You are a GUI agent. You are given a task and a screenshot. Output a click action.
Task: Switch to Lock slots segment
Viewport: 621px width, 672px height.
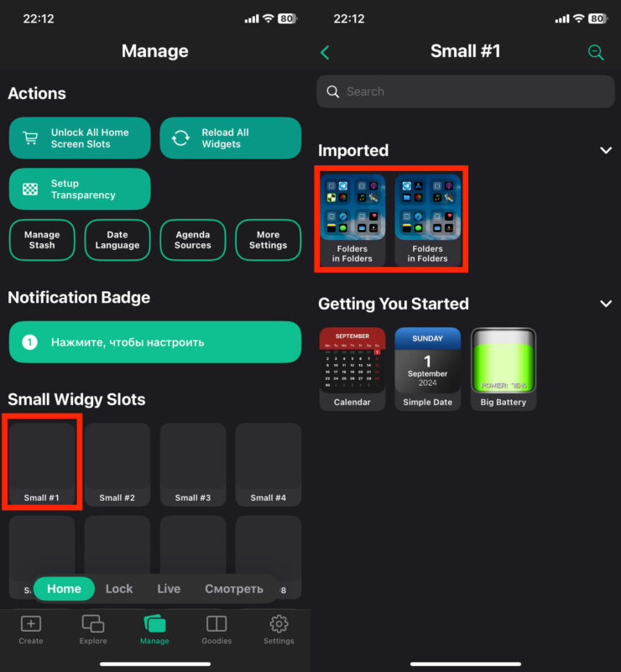click(119, 589)
